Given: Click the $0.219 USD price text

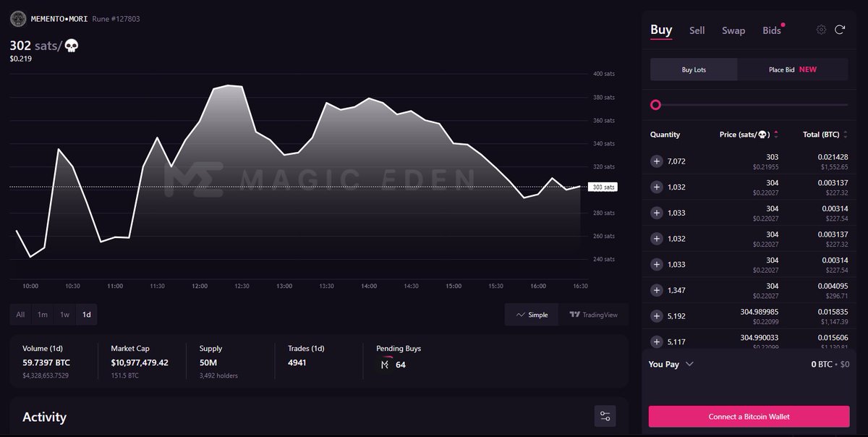Looking at the screenshot, I should [21, 59].
